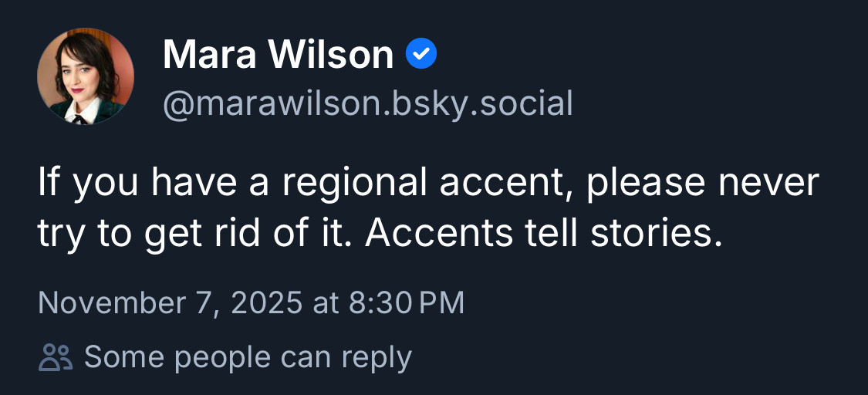Visit the @marawilson.bsky.social handle

(367, 103)
